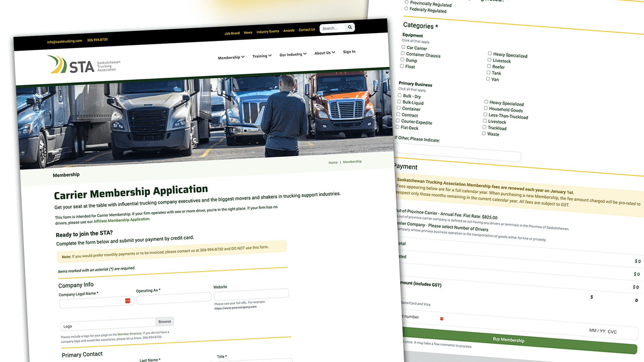Click the search magnifying glass icon

350,27
